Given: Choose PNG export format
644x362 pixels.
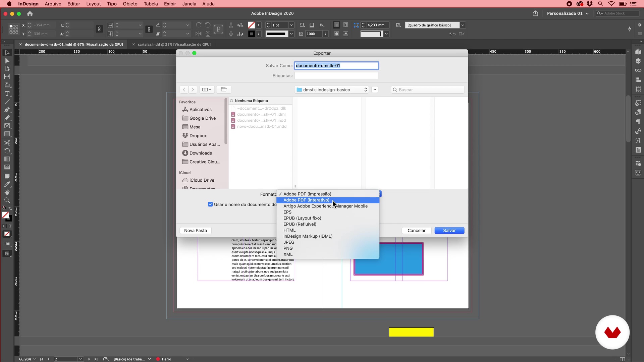Looking at the screenshot, I should pos(328,248).
